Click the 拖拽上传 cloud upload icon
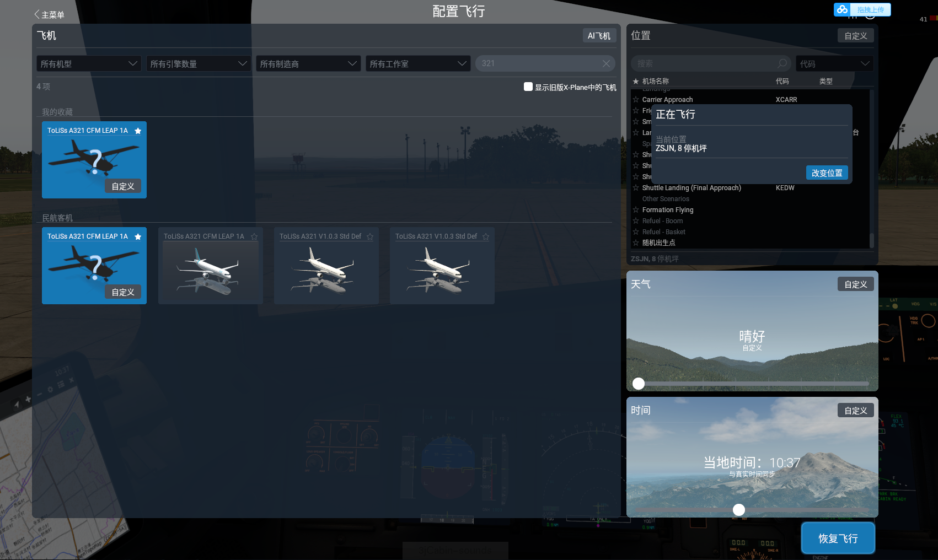938x560 pixels. [842, 9]
